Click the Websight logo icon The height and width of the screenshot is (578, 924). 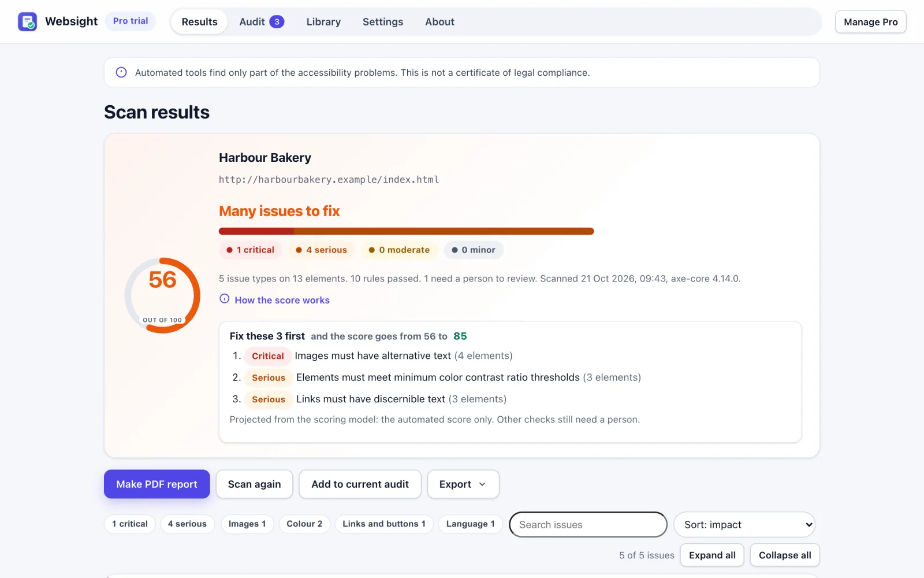pos(27,21)
